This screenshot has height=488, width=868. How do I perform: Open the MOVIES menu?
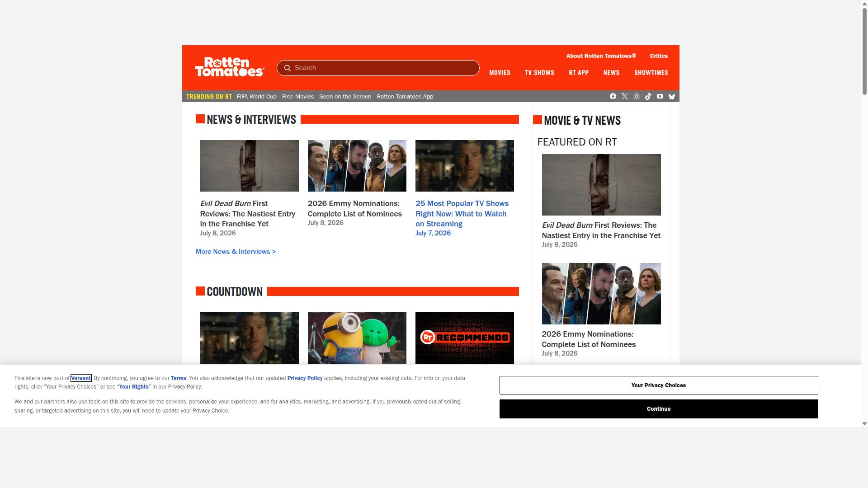500,73
